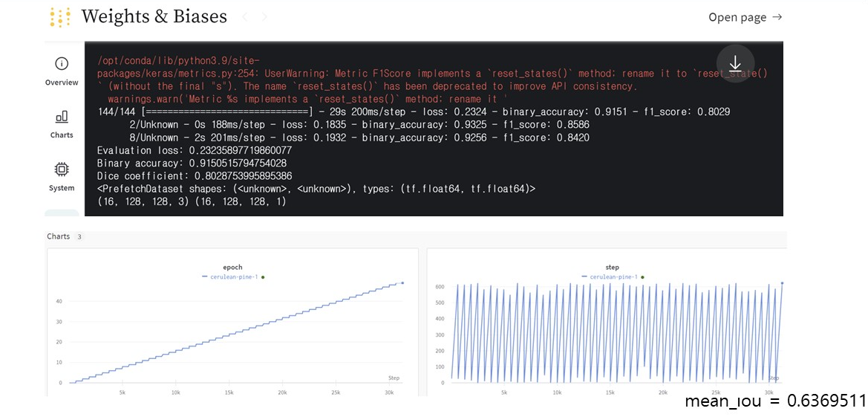
Task: Click the PrefetchDataset shapes log line
Action: [x=316, y=189]
